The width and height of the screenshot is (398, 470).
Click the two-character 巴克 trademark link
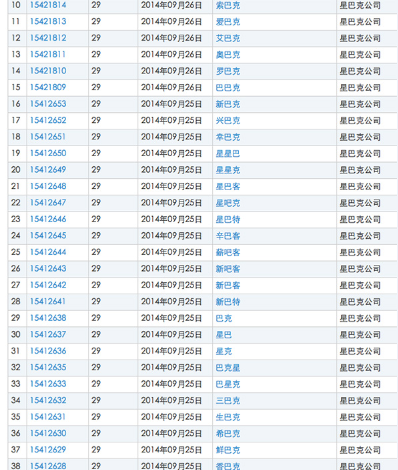tap(224, 319)
